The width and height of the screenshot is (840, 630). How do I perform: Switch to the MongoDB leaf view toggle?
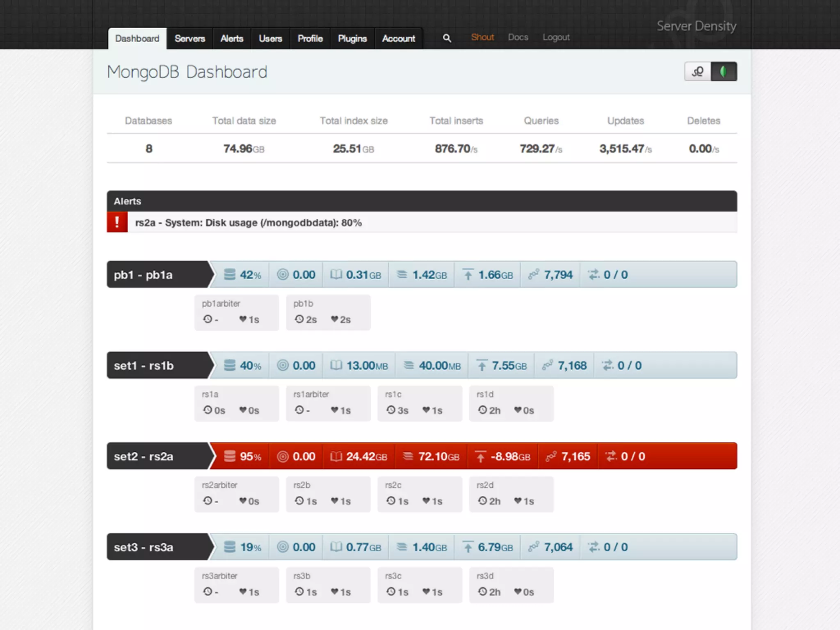[x=724, y=72]
